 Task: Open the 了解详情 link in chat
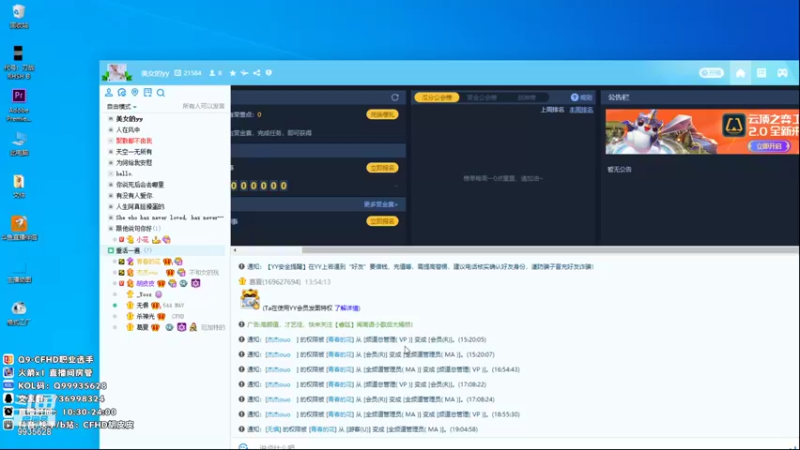point(347,308)
